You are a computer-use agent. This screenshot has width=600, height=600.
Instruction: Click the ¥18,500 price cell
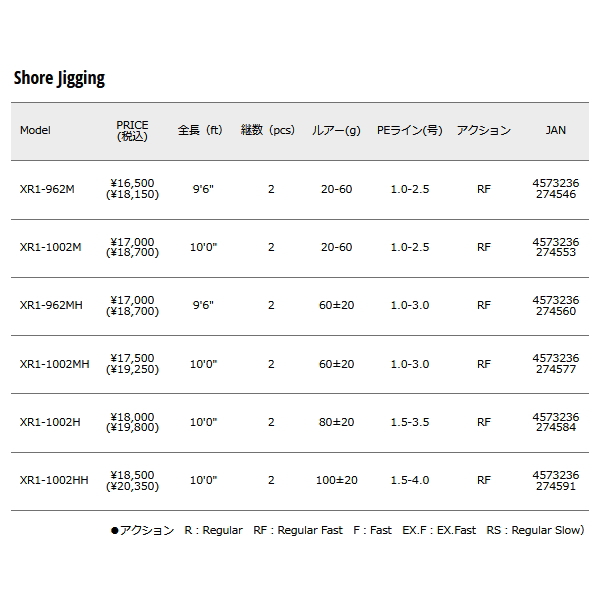click(x=132, y=475)
